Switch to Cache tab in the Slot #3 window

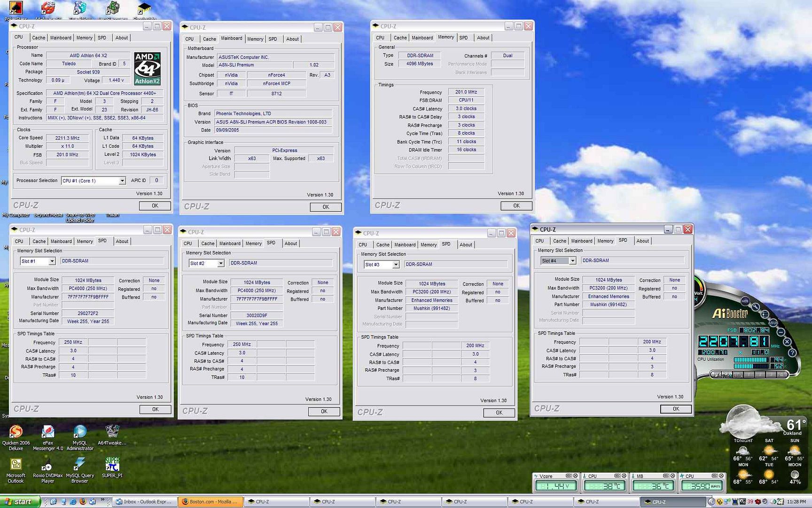pos(383,245)
